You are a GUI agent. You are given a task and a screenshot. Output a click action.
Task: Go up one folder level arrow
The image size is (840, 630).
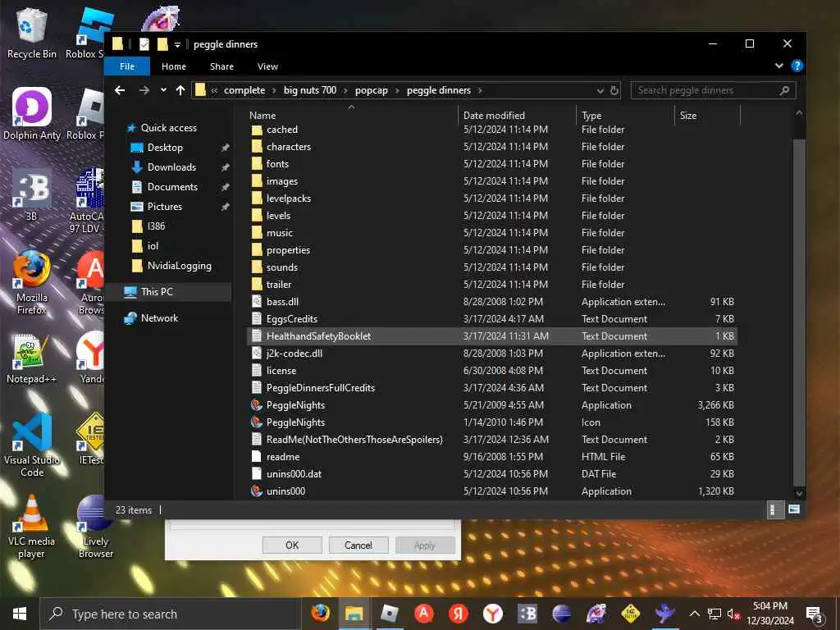[180, 90]
